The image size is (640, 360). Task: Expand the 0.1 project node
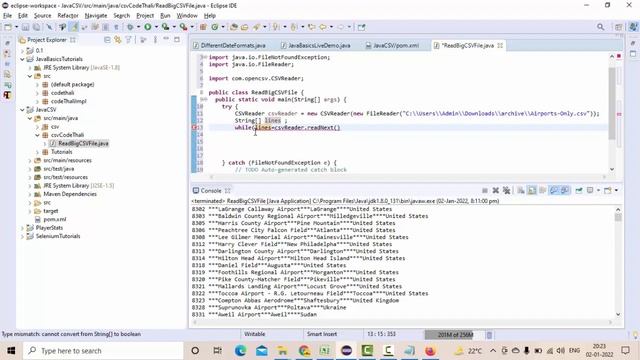[22, 51]
